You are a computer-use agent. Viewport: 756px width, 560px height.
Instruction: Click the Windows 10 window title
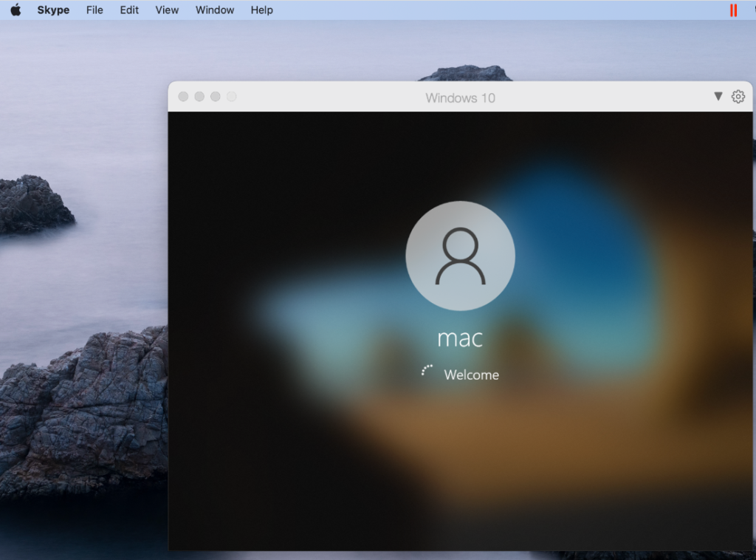(x=461, y=98)
